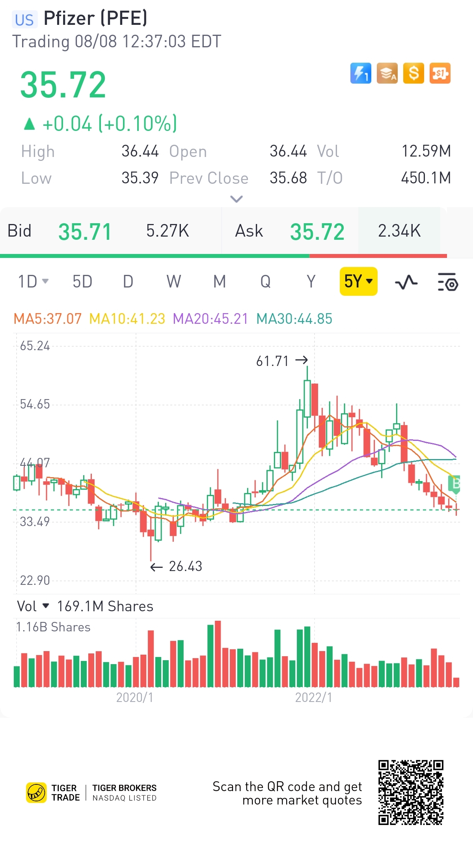
Task: Tap the trading time 08/08 12:37:03 EDT
Action: (148, 41)
